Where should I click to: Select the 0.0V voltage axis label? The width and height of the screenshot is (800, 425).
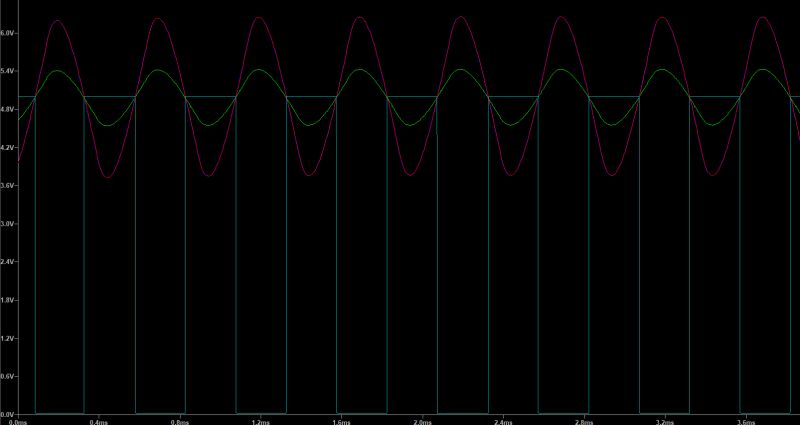point(8,415)
